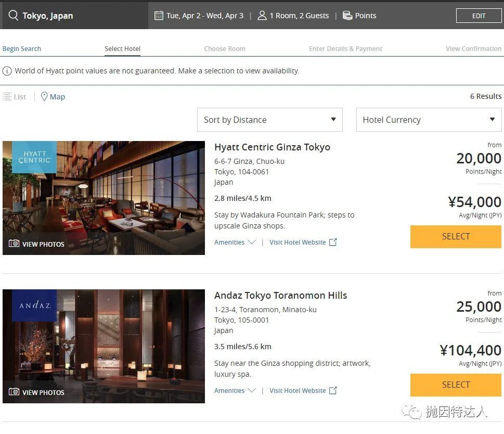Click the Ginza shopping district description
The width and height of the screenshot is (504, 434).
[x=292, y=368]
